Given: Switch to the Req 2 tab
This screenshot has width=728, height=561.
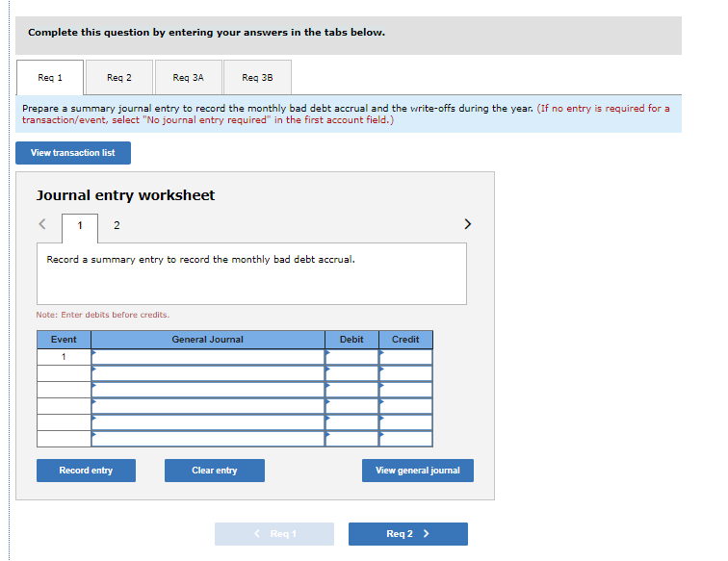Looking at the screenshot, I should coord(119,78).
